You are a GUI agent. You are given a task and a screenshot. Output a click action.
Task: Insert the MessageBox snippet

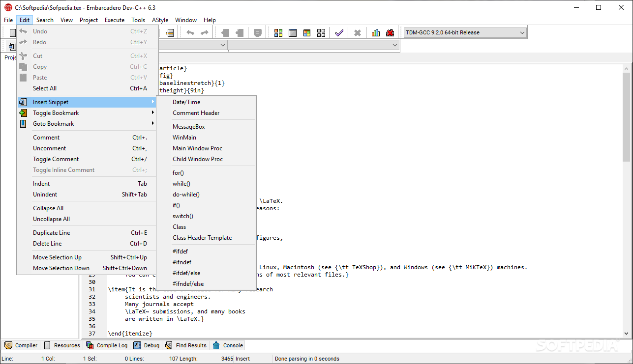207,127
